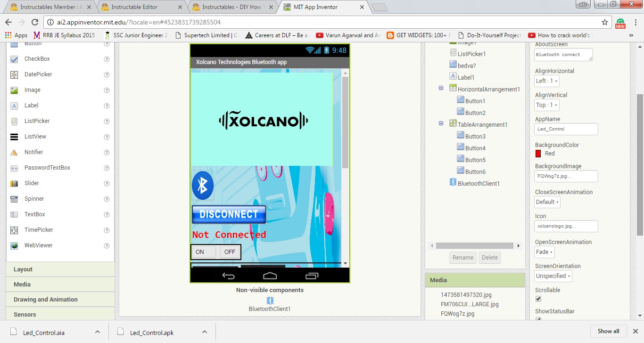Screen dimensions: 644x343
Task: Switch to the Instructable Editor tab
Action: [x=141, y=7]
